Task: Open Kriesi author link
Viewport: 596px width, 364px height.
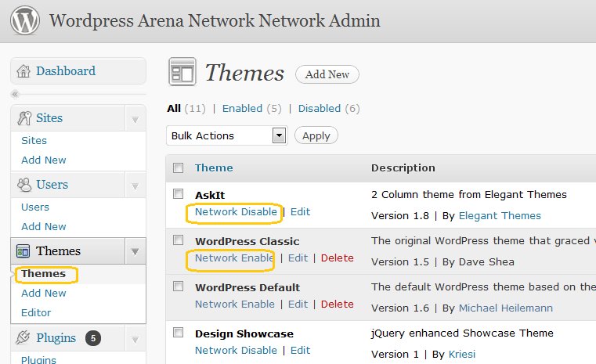Action: (x=462, y=355)
